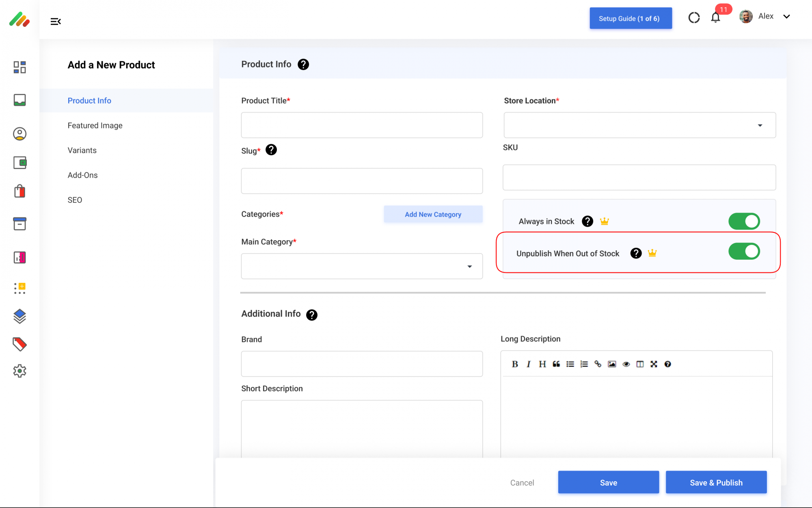
Task: Disable the Always in Stock toggle
Action: [744, 221]
